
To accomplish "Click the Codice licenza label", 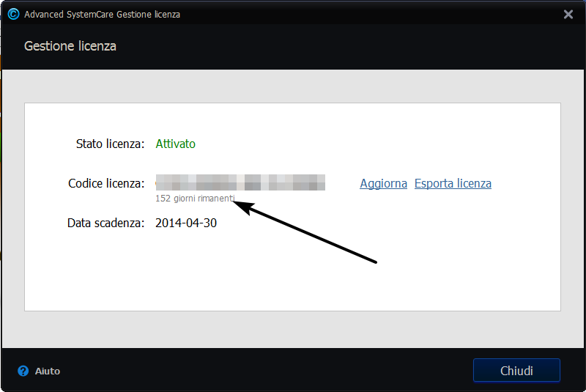I will point(106,183).
